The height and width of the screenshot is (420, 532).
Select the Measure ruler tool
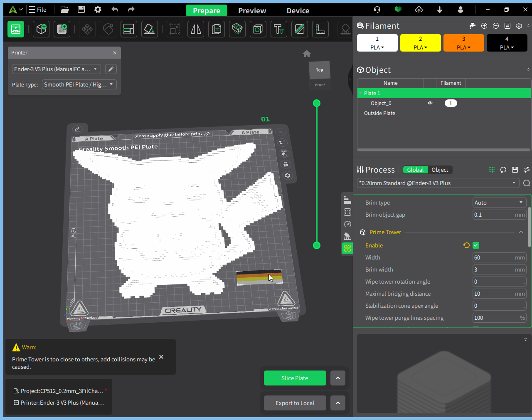pos(320,29)
